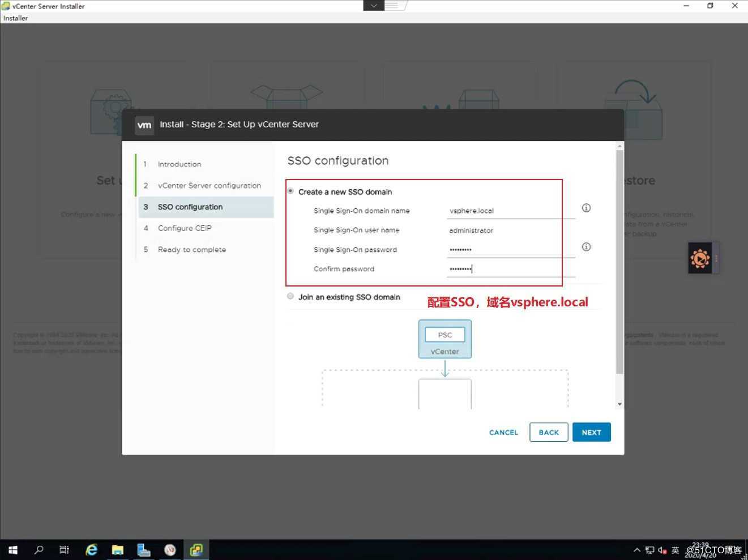
Task: Click the Single Sign-On user name label
Action: click(357, 230)
